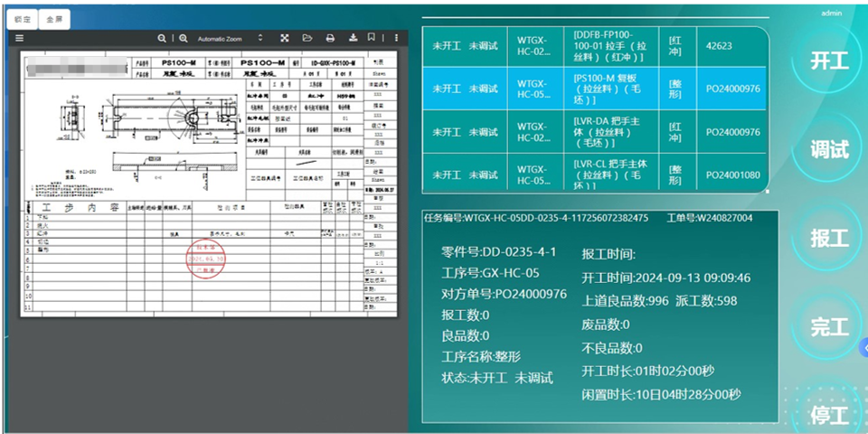Image resolution: width=868 pixels, height=434 pixels.
Task: Click 不良品数:0 text
Action: click(x=612, y=347)
